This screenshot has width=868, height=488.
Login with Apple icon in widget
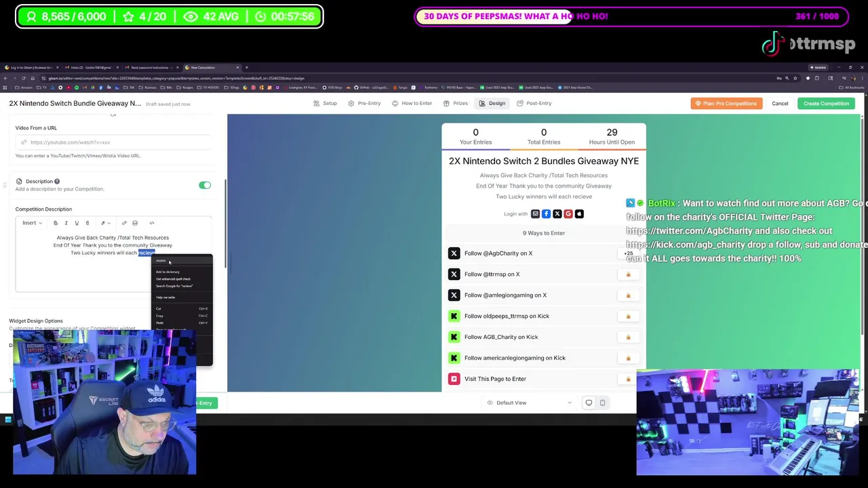click(x=579, y=213)
